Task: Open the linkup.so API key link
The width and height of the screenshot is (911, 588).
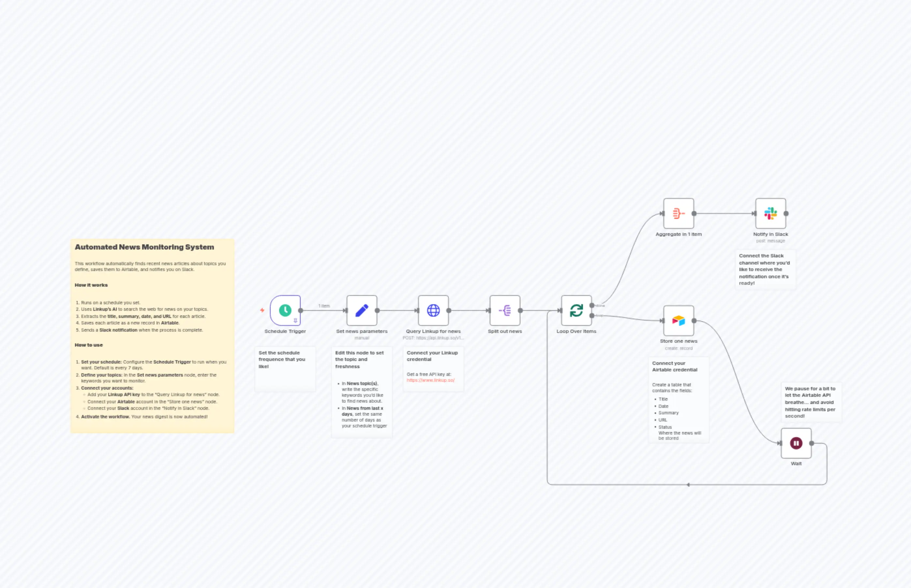Action: 430,380
